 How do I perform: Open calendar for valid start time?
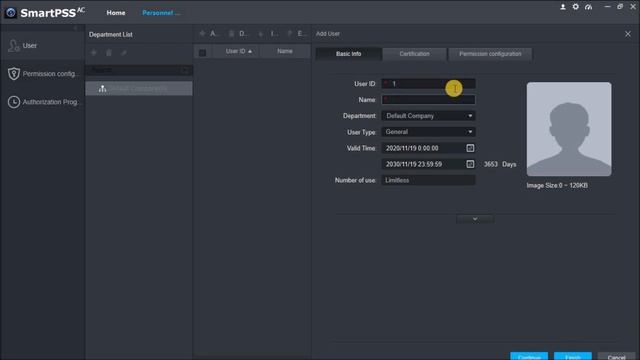tap(470, 148)
